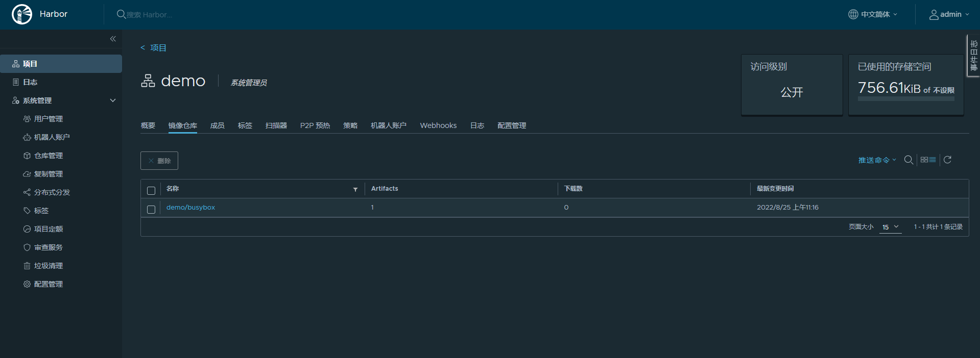The height and width of the screenshot is (358, 980).
Task: Open the admin user menu
Action: (x=949, y=14)
